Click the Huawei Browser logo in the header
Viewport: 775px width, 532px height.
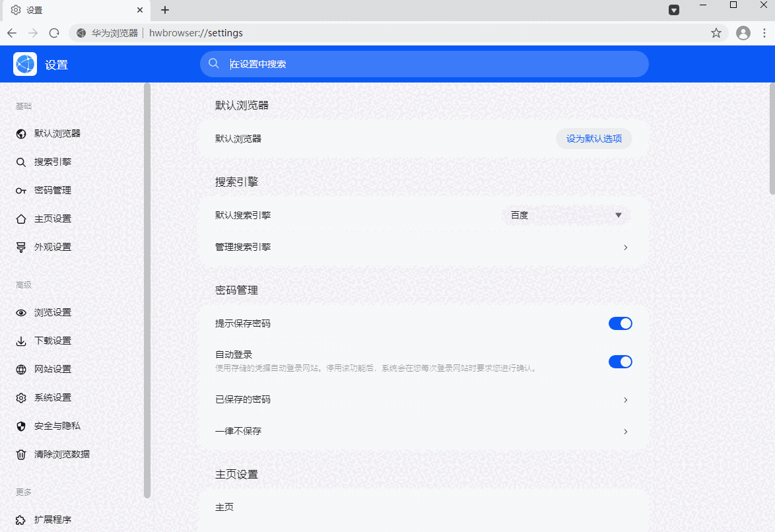(24, 64)
